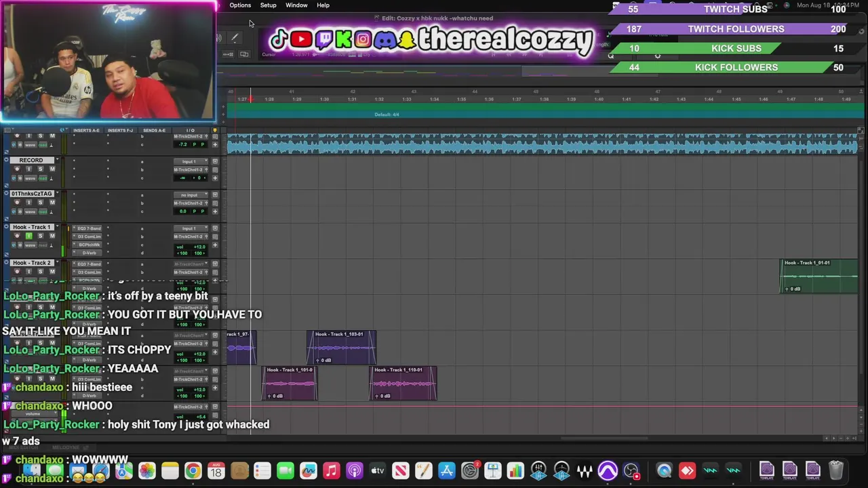Image resolution: width=868 pixels, height=488 pixels.
Task: Open Notes app in the Dock
Action: 170,470
